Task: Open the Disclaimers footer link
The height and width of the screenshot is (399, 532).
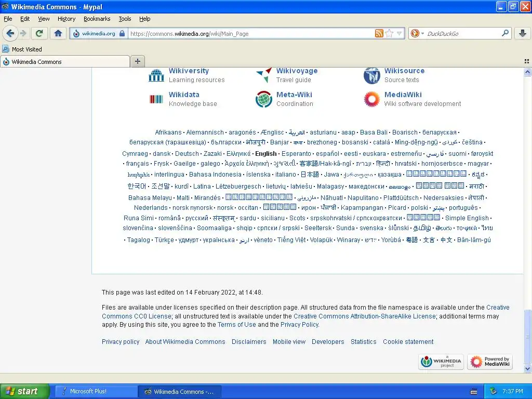Action: (249, 342)
